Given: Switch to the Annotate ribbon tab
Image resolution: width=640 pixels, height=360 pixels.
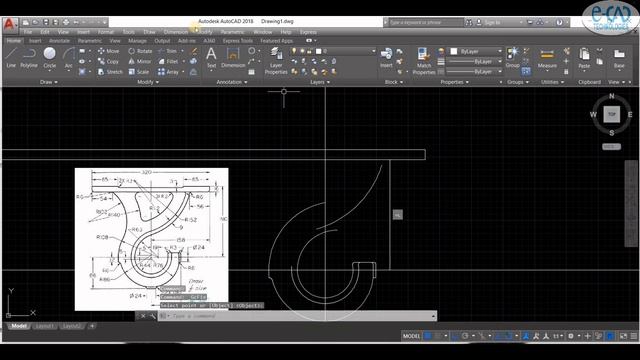Looking at the screenshot, I should 59,41.
